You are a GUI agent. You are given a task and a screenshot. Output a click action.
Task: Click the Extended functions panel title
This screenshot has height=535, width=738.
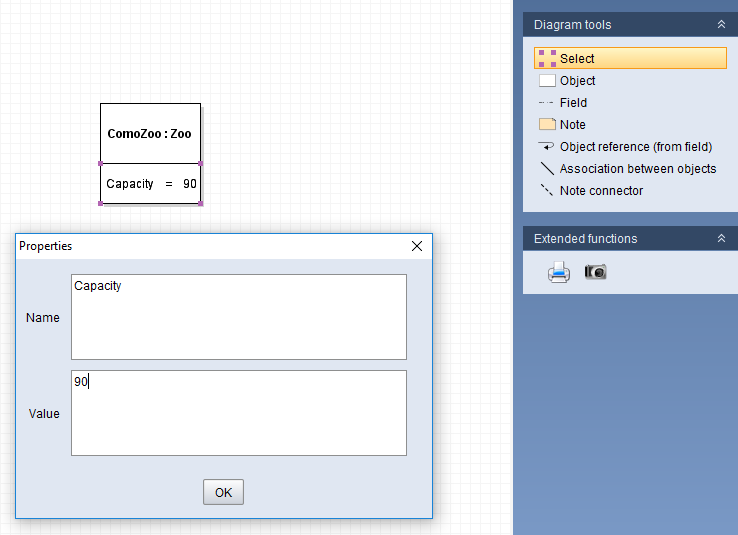coord(585,239)
